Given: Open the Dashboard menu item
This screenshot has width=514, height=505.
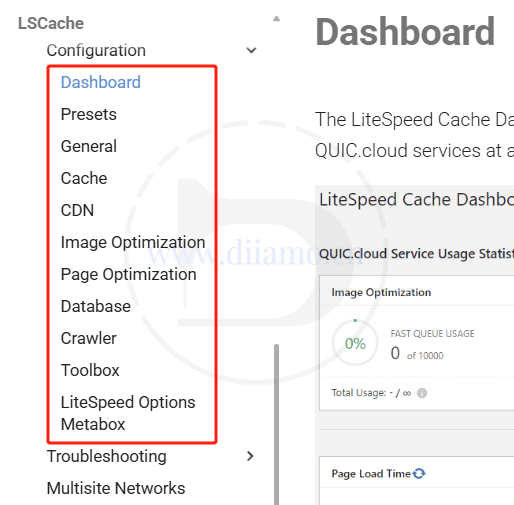Looking at the screenshot, I should tap(101, 82).
